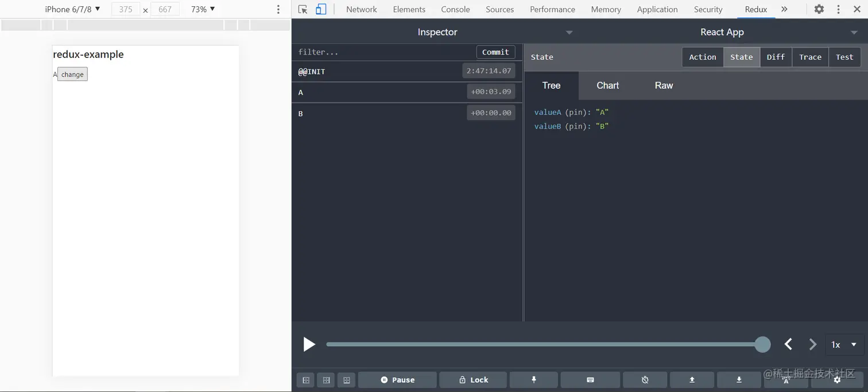868x392 pixels.
Task: Switch inspector to State view
Action: (x=741, y=57)
